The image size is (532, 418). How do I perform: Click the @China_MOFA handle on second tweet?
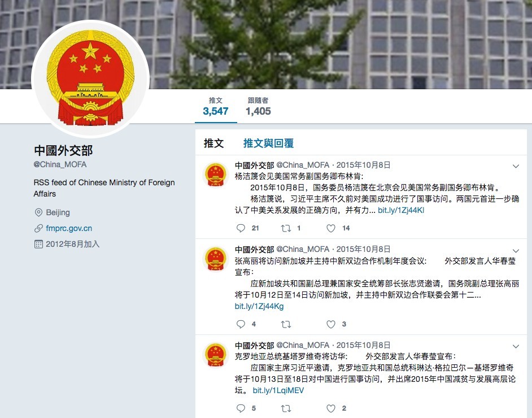(303, 249)
